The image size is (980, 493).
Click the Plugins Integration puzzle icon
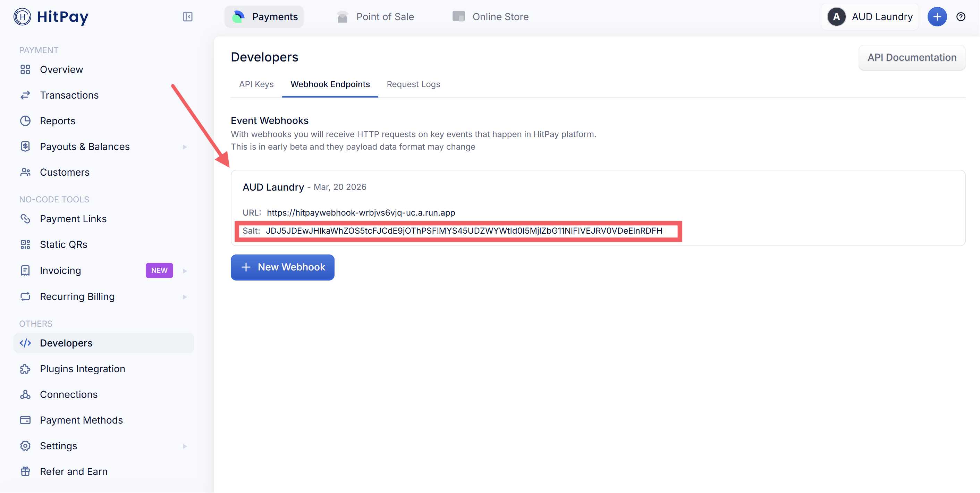(x=25, y=369)
